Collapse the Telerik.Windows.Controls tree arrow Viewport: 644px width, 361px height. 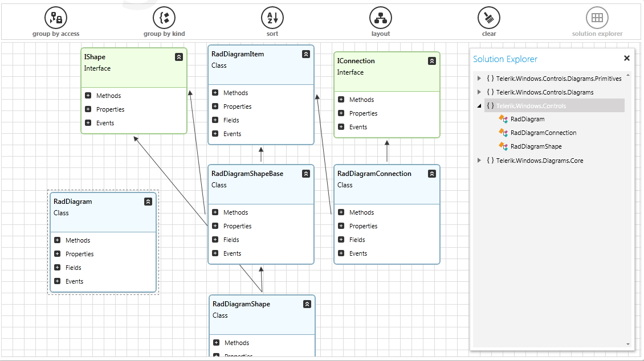(x=479, y=106)
